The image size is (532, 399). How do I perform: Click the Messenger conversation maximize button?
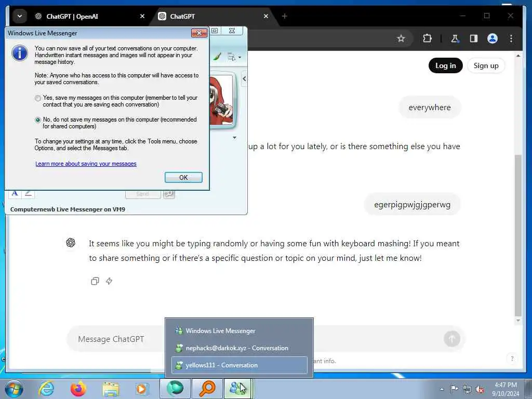pos(215,31)
